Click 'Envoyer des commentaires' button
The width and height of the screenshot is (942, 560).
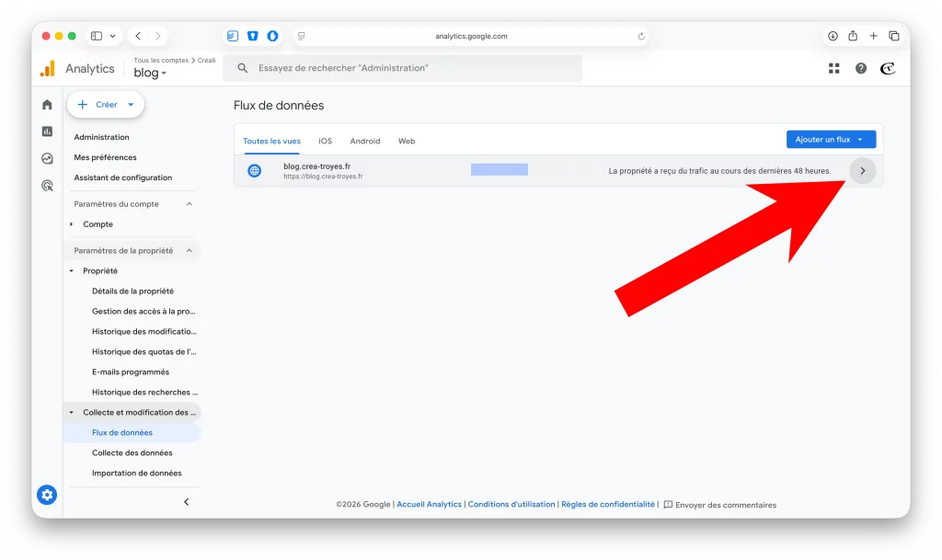[720, 505]
